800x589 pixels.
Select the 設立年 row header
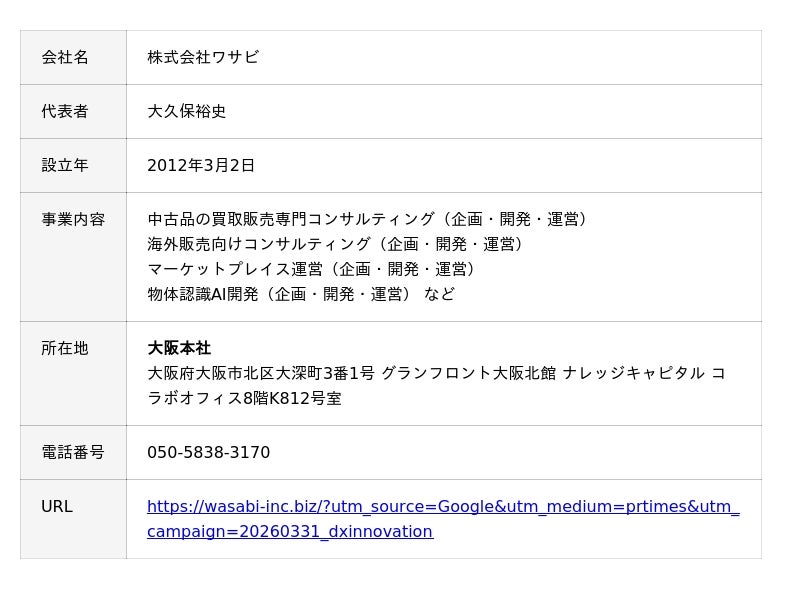65,166
